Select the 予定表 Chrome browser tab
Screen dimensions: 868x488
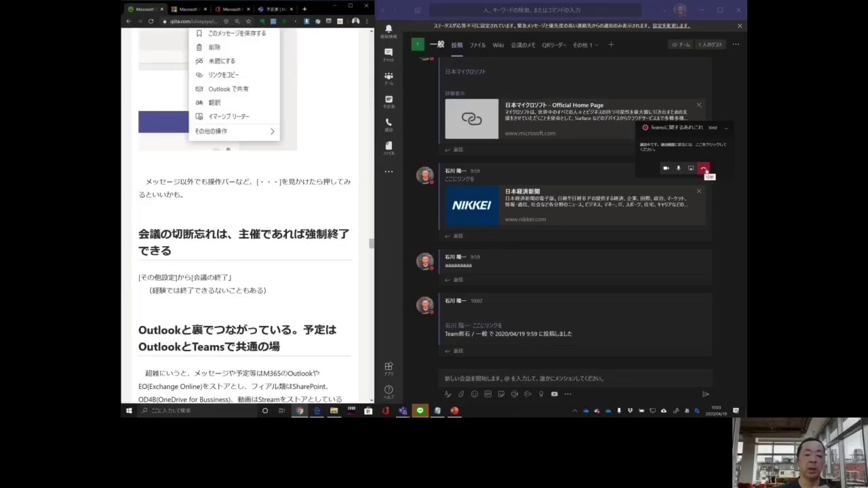tap(275, 9)
